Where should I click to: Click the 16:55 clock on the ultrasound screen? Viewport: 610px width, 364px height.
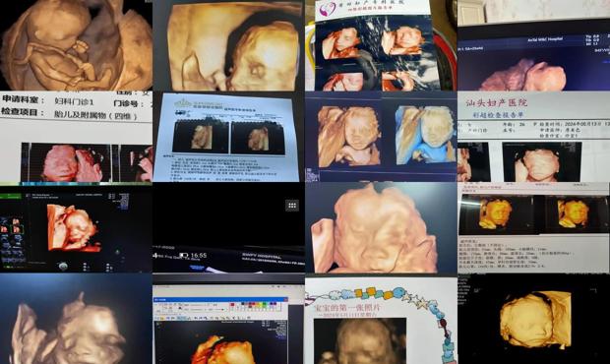pos(199,256)
